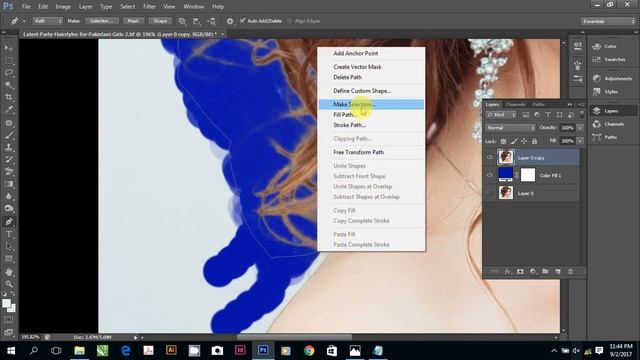Hide Layer 0 copy visibility eye

tap(489, 157)
